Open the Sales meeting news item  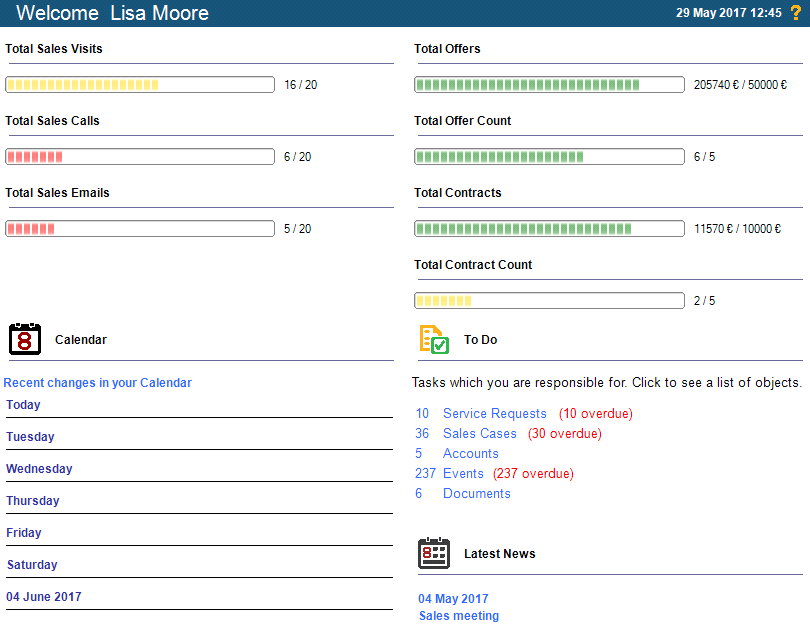tap(459, 616)
